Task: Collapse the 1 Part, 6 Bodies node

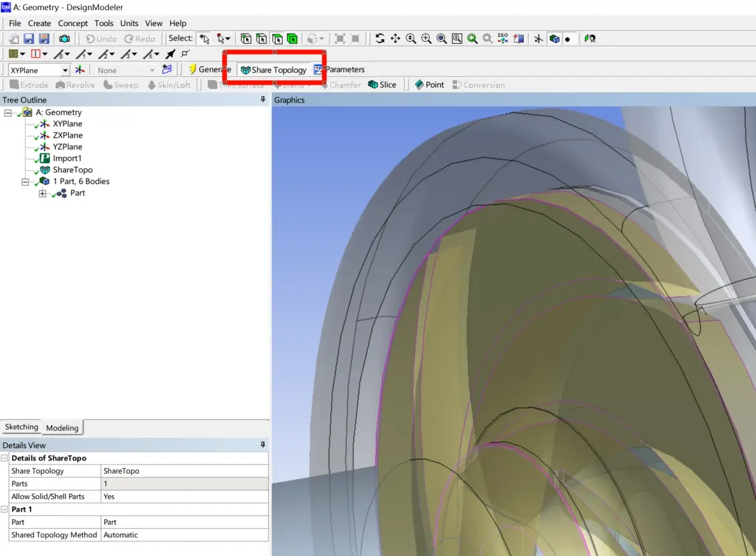Action: coord(25,182)
